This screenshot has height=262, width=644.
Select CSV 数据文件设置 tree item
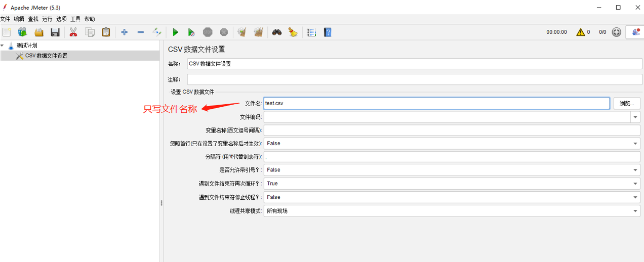click(x=46, y=56)
